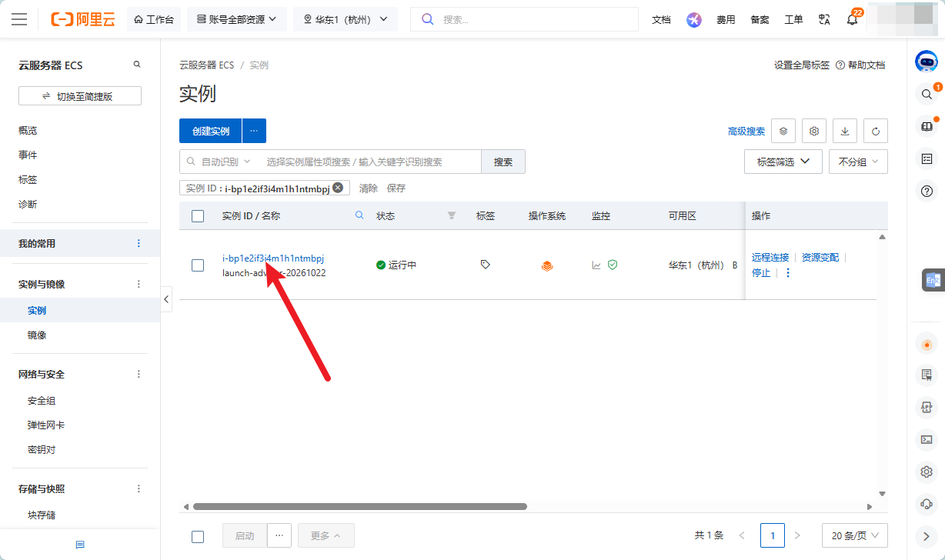
Task: Open 安全组 in sidebar
Action: 42,400
